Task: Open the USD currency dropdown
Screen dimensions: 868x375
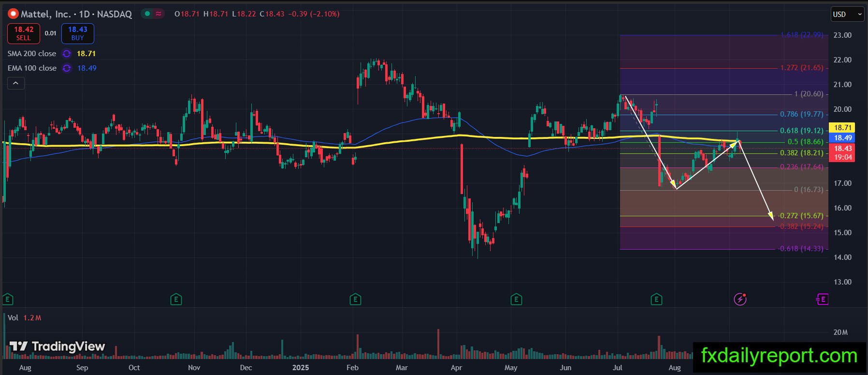Action: pos(847,14)
